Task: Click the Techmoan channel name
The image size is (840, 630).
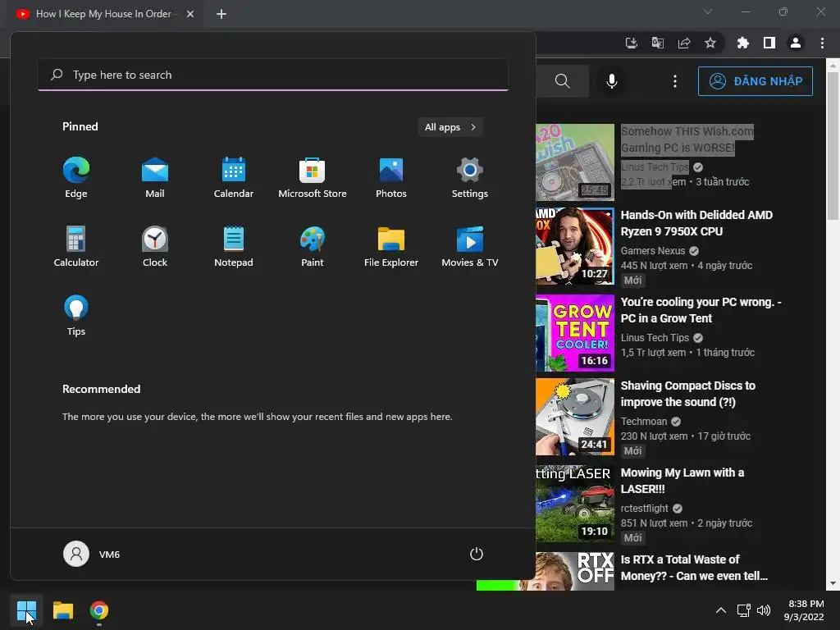Action: (644, 422)
